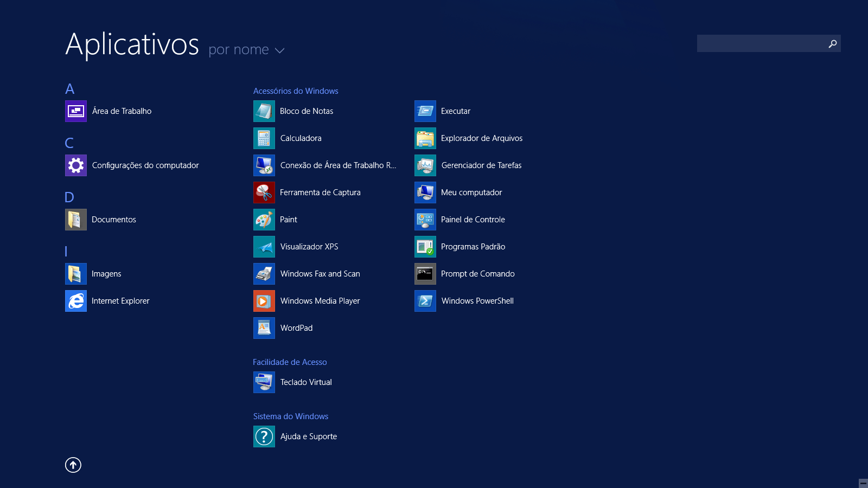Open the Documentos folder icon
This screenshot has height=488, width=868.
(x=76, y=220)
